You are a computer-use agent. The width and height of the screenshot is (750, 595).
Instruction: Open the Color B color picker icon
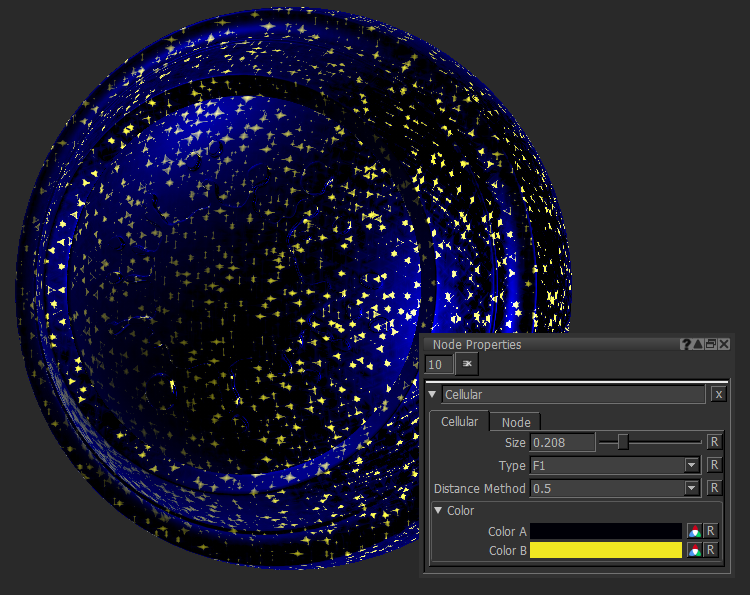[x=693, y=550]
